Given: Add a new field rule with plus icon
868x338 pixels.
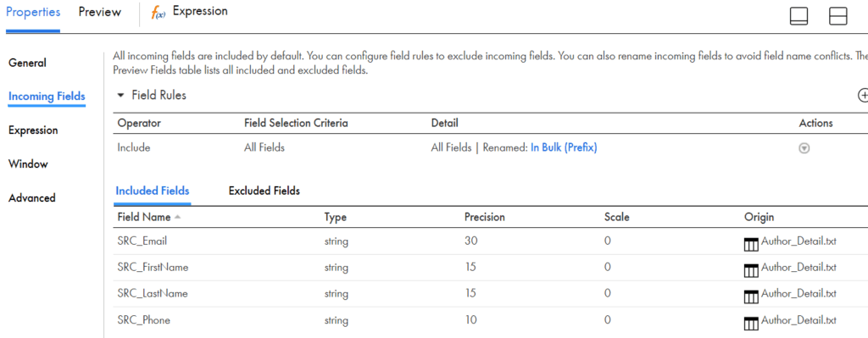Looking at the screenshot, I should (x=863, y=95).
